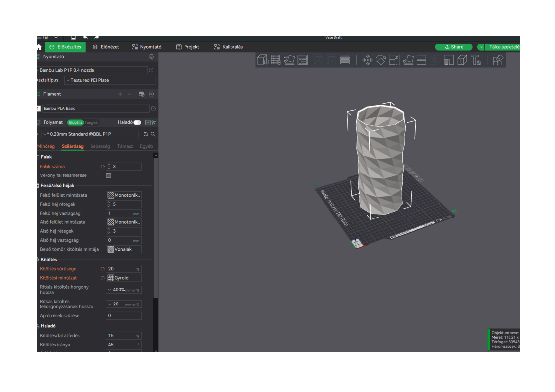Select the Rotate tool icon

pyautogui.click(x=381, y=60)
